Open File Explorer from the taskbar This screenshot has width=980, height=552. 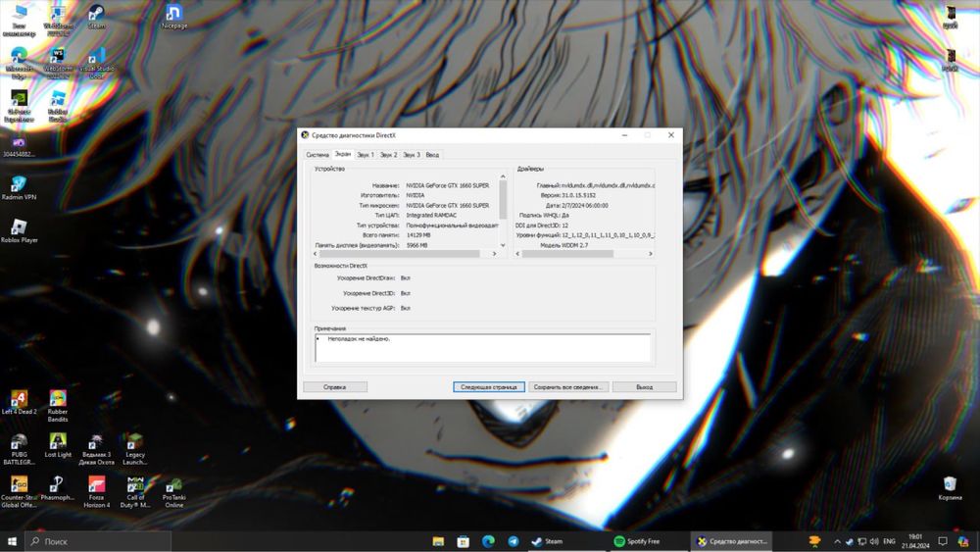tap(438, 541)
